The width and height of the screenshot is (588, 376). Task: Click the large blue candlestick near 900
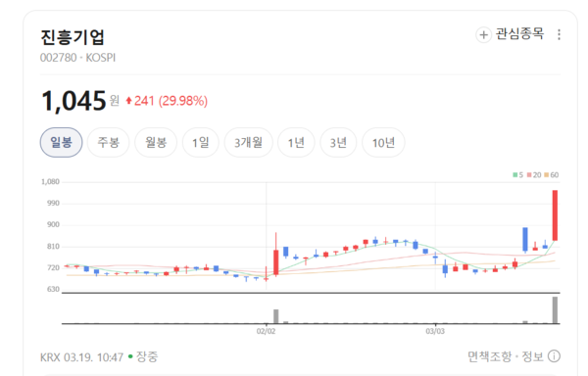point(525,240)
